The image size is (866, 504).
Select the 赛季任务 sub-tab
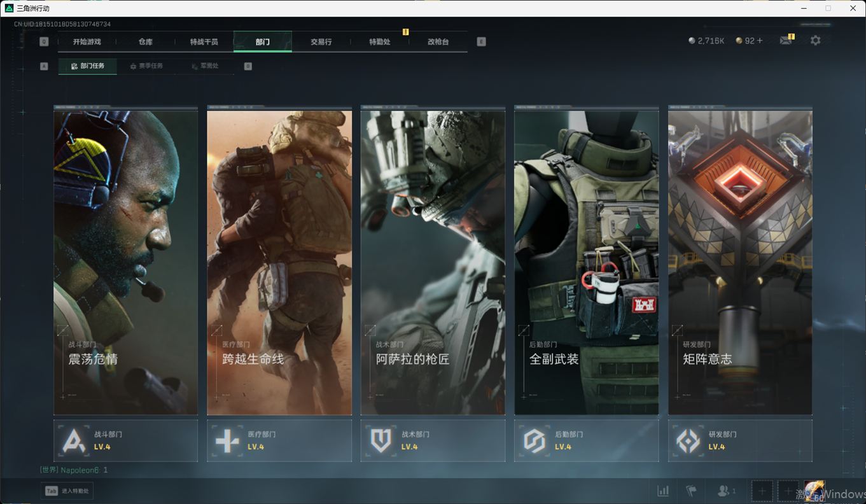146,66
